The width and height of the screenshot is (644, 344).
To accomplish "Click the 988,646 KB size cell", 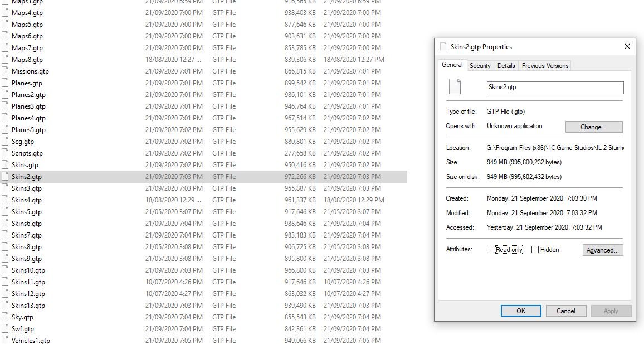I will tap(300, 223).
